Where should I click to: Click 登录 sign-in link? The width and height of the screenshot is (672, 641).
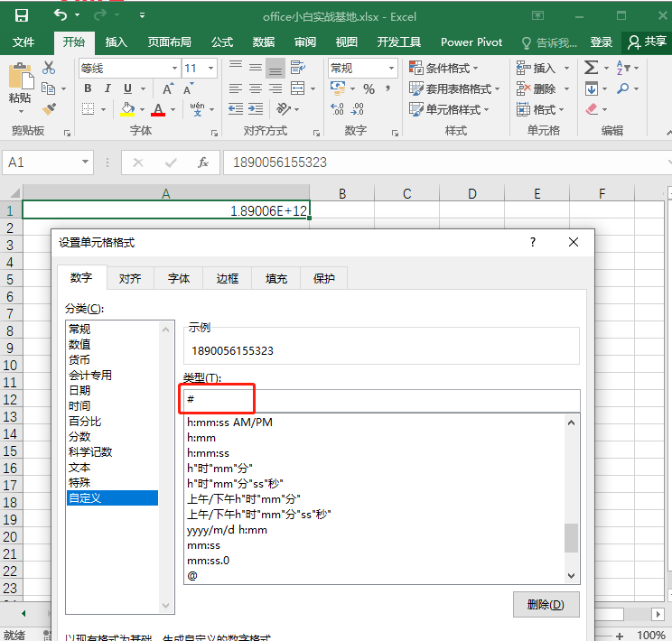tap(602, 42)
